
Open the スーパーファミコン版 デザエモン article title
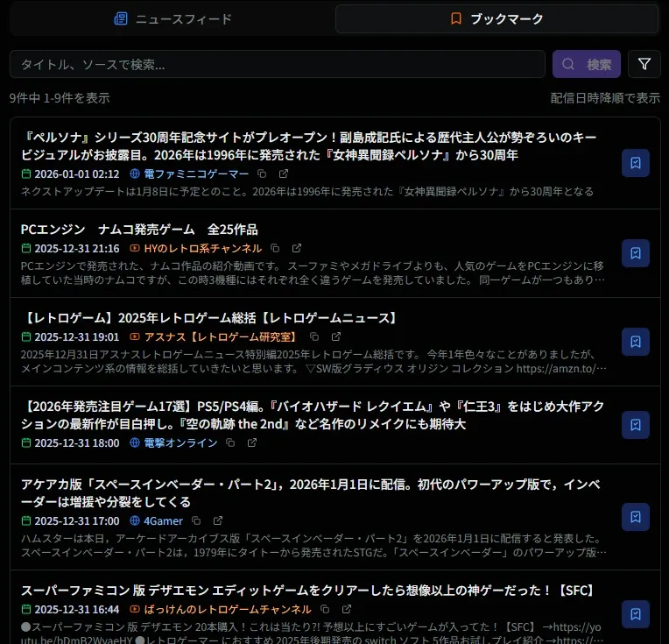(308, 591)
